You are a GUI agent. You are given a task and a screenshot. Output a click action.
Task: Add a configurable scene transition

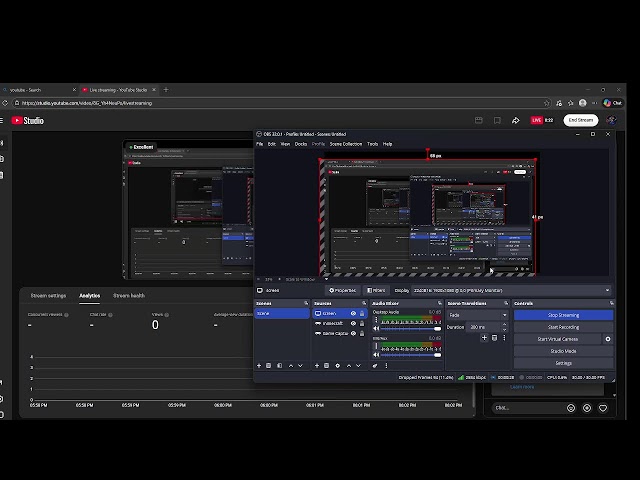point(484,338)
